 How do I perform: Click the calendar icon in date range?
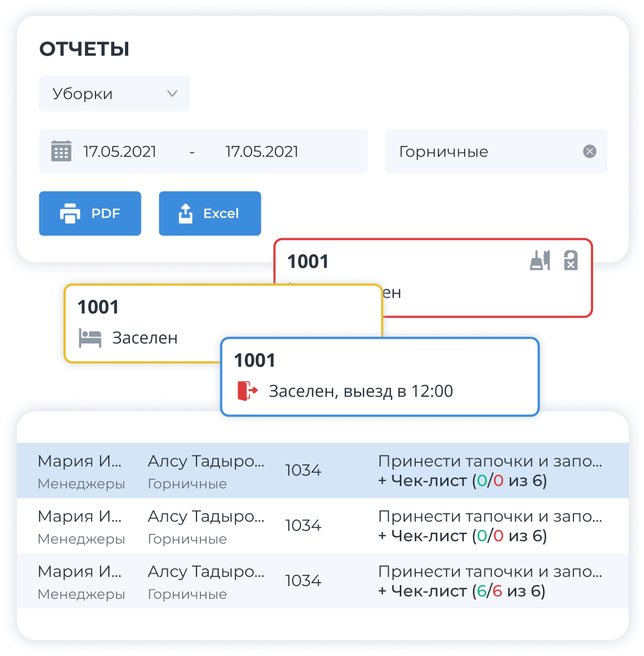coord(61,151)
